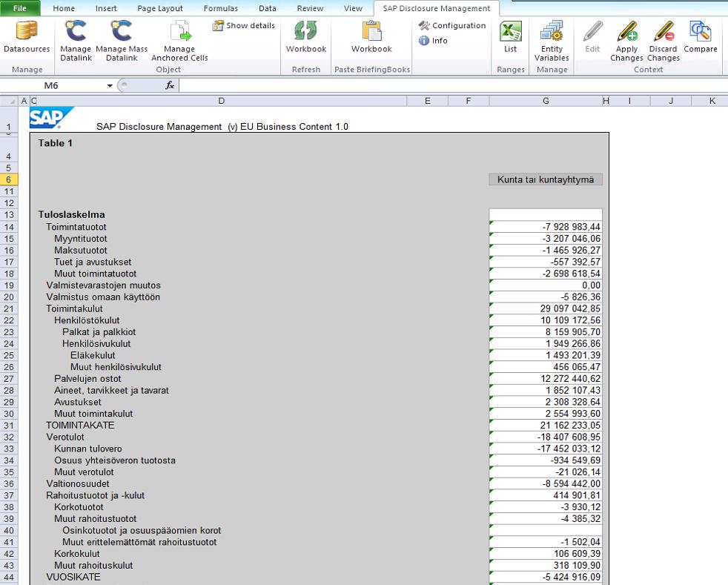Click value 21 162 233,05
Image resolution: width=728 pixels, height=585 pixels.
pyautogui.click(x=546, y=426)
